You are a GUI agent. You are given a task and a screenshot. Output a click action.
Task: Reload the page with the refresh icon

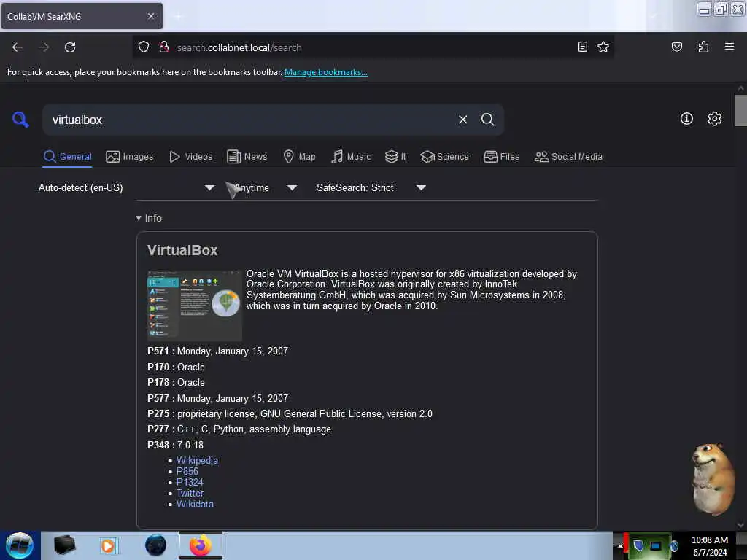(x=70, y=47)
